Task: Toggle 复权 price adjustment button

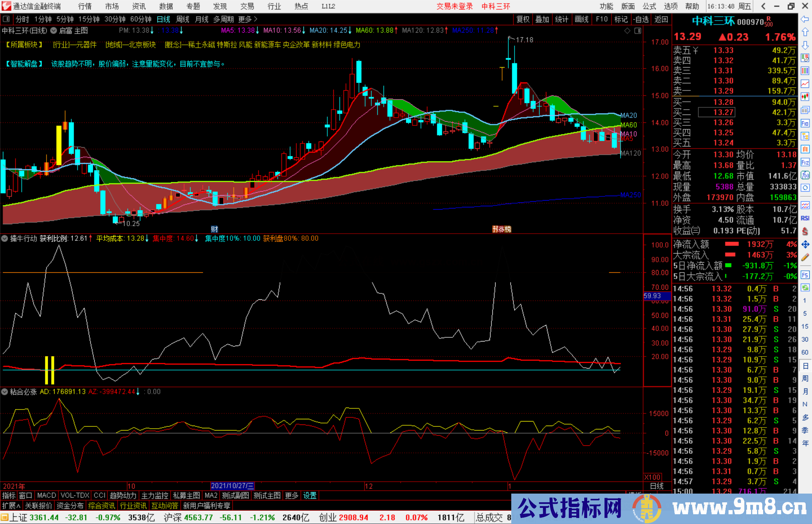Action: click(523, 19)
